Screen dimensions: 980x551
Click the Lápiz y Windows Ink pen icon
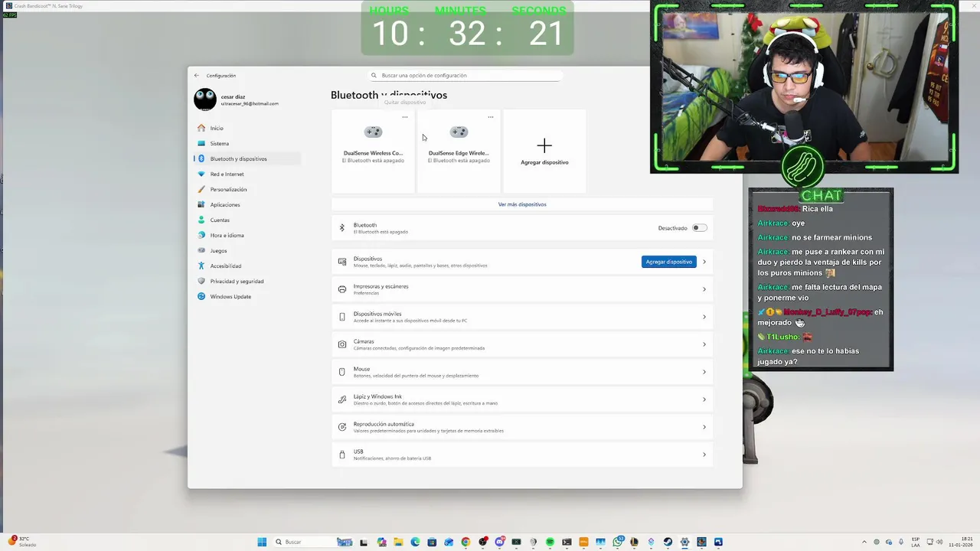click(342, 399)
